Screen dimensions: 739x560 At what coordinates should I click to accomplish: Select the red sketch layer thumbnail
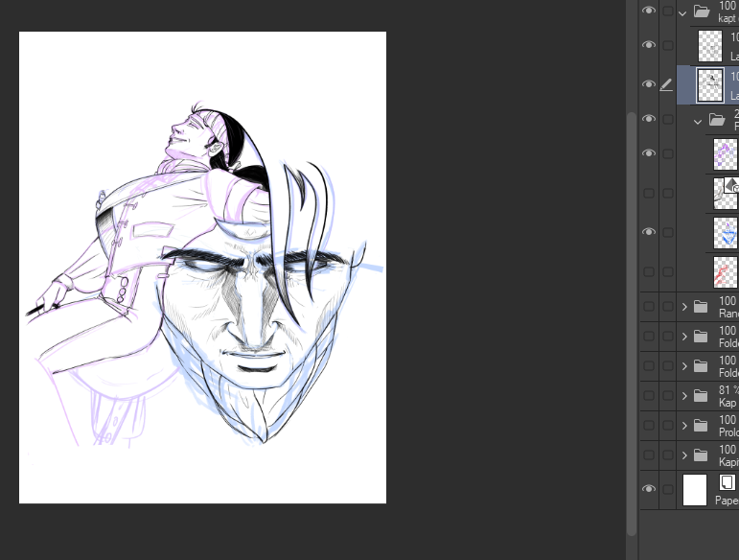[726, 272]
